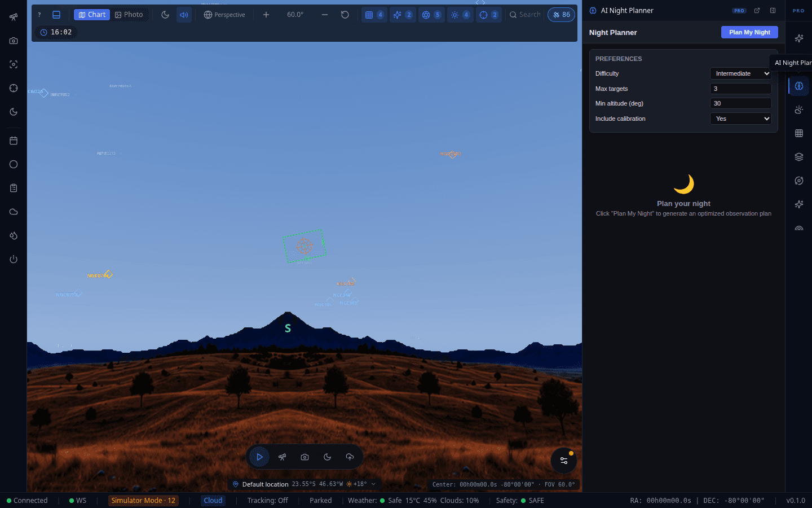The width and height of the screenshot is (812, 508).
Task: Reset the view rotation icon
Action: pyautogui.click(x=345, y=15)
